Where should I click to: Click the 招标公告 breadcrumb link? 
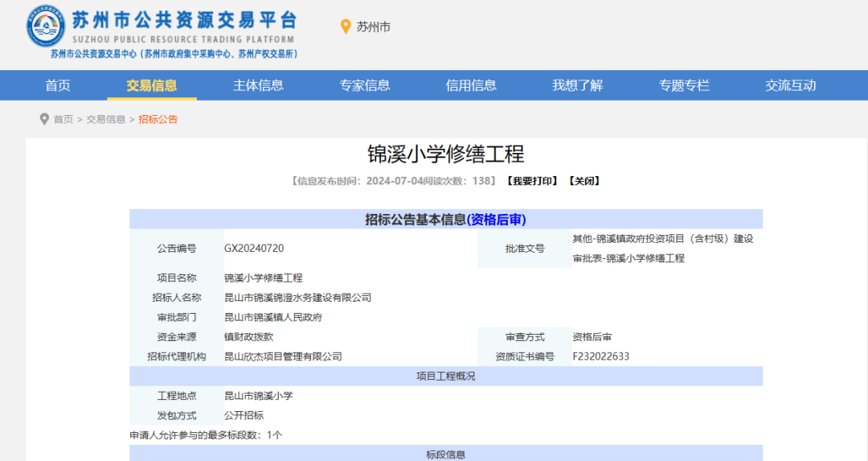click(x=158, y=119)
